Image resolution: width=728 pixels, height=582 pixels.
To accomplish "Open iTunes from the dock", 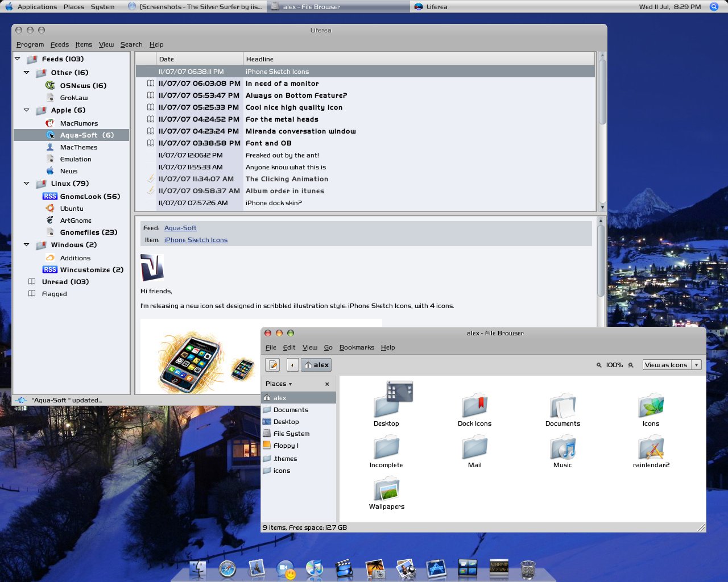I will click(314, 568).
